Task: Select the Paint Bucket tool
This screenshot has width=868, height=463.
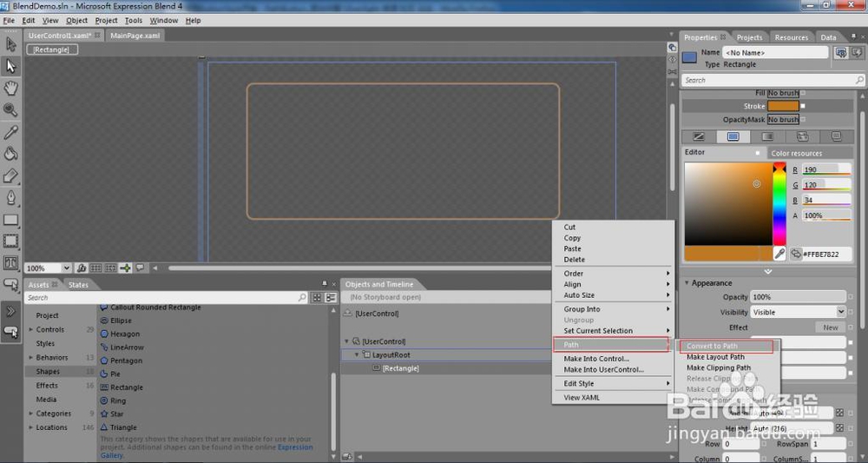Action: [x=10, y=154]
